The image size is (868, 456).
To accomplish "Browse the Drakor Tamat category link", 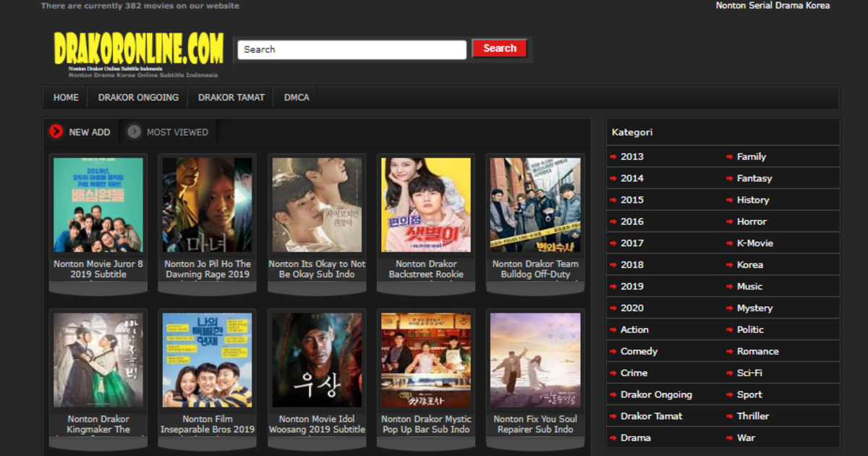I will pos(651,416).
